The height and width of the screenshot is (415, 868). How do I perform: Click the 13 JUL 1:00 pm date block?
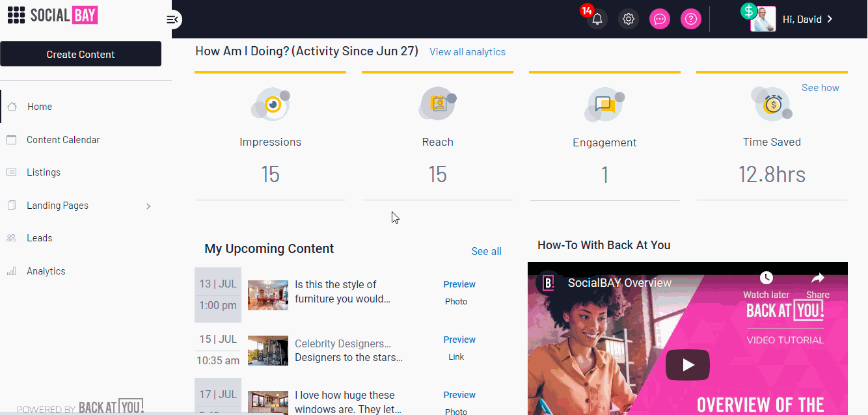(218, 295)
